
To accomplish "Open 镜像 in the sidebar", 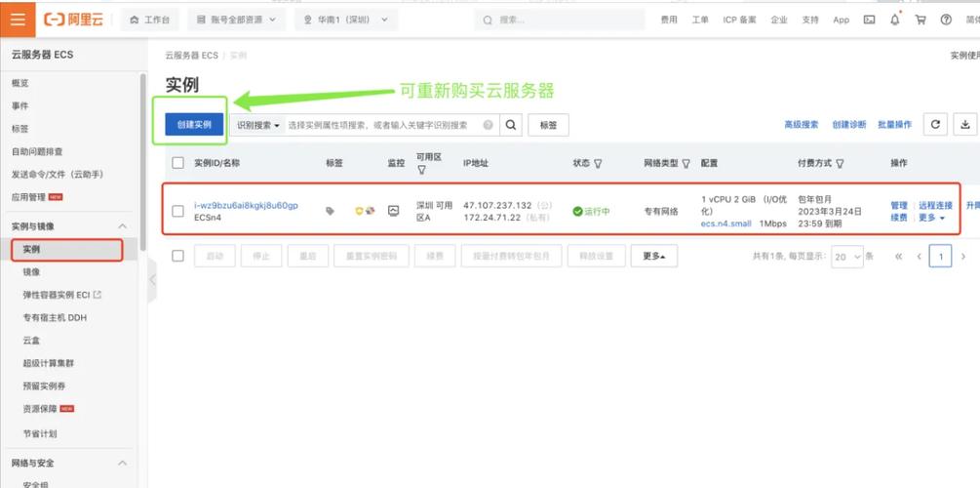I will click(31, 272).
